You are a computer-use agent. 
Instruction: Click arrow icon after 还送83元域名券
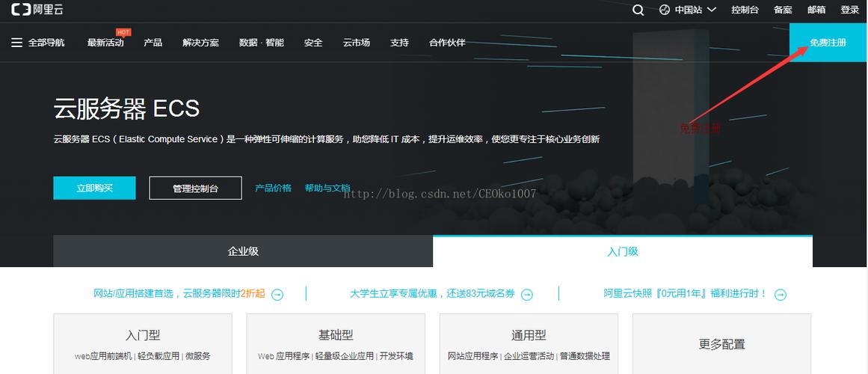tap(527, 295)
